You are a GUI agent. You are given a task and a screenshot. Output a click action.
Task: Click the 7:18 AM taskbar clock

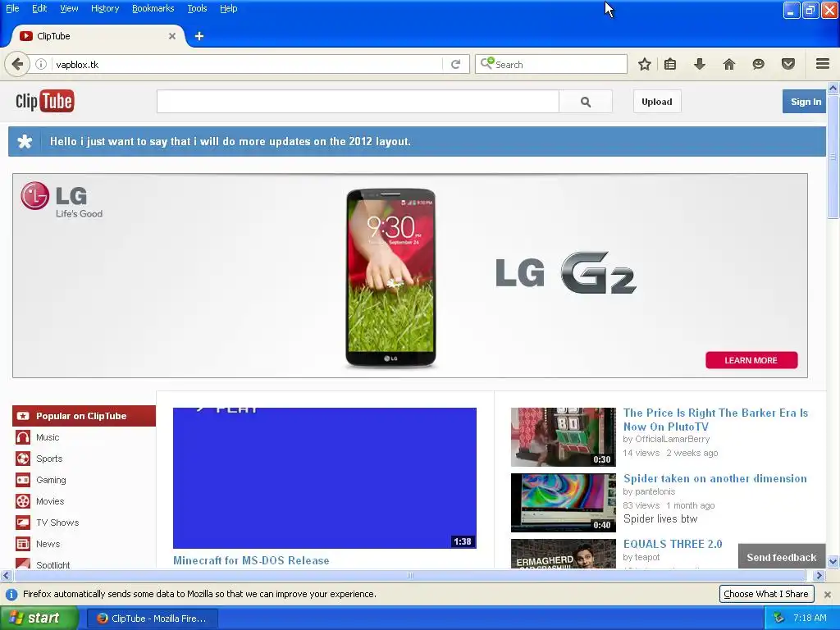click(x=810, y=618)
